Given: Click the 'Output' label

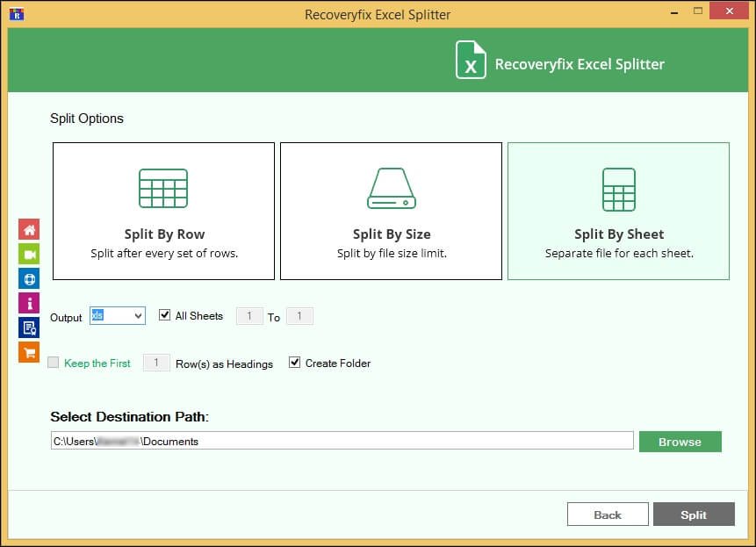Looking at the screenshot, I should [66, 318].
